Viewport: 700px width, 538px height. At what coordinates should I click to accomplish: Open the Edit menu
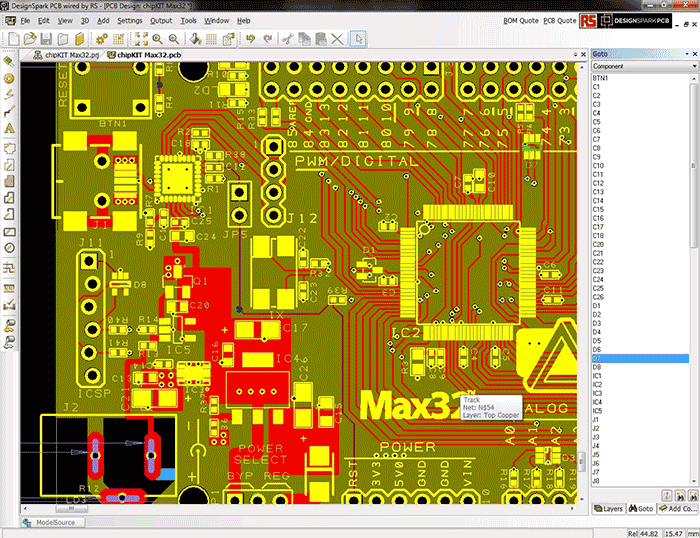tap(43, 21)
